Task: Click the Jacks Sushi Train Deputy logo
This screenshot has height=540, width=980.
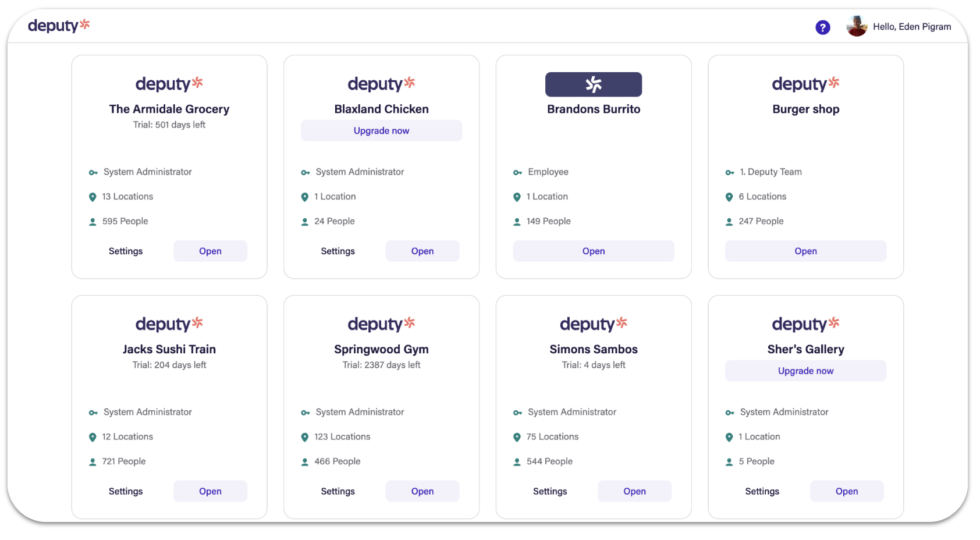Action: 169,324
